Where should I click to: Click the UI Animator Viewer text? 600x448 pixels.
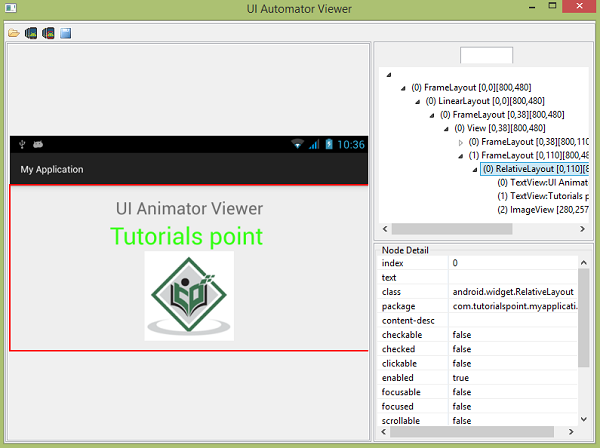click(189, 209)
